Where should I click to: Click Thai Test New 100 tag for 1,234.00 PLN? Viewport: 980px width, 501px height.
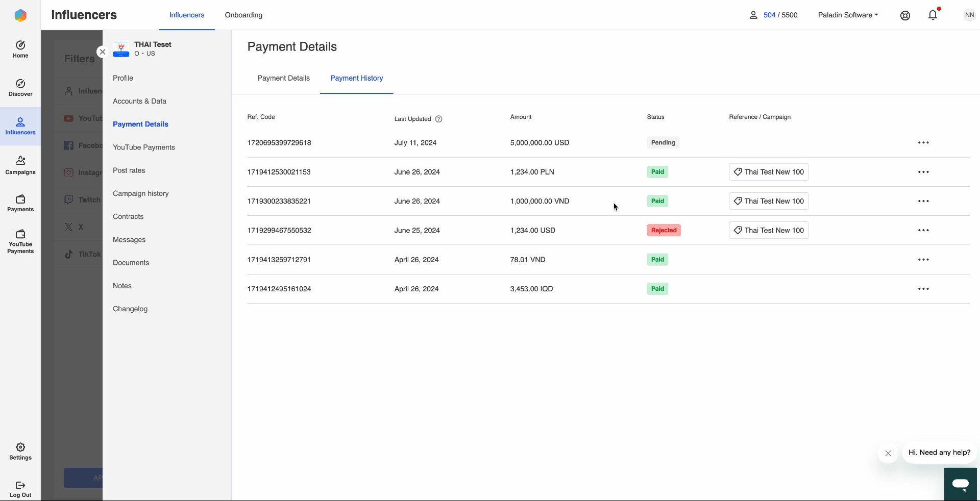pos(768,172)
